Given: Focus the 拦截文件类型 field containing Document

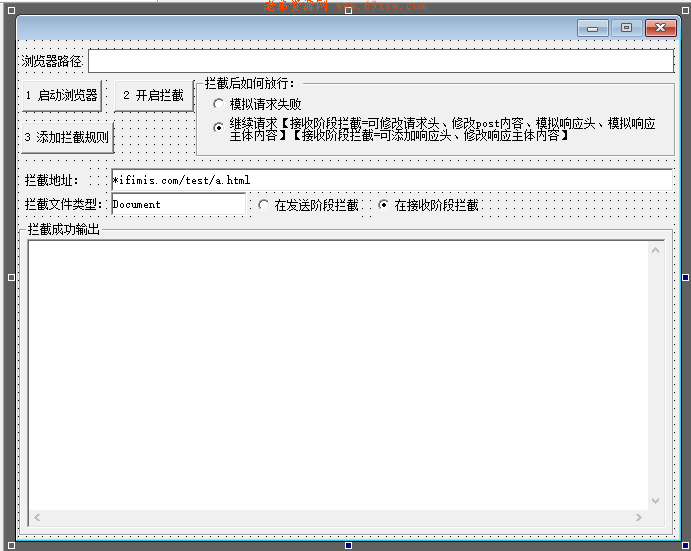Looking at the screenshot, I should 178,204.
